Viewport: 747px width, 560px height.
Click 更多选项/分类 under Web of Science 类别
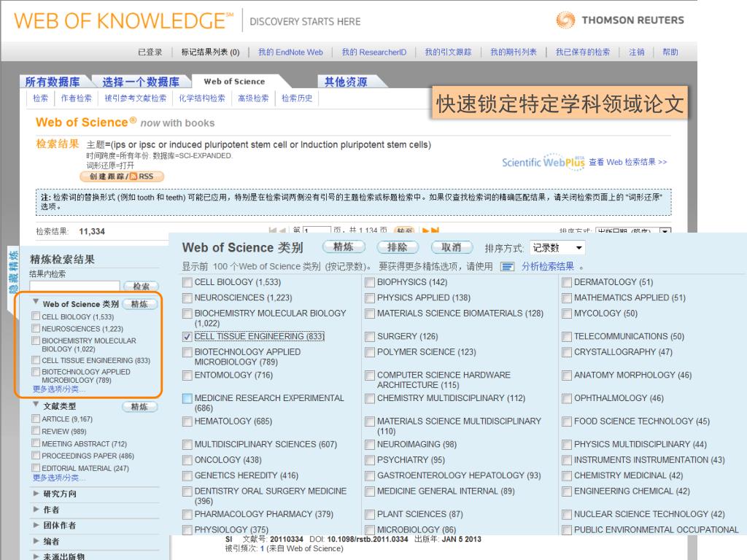(58, 389)
